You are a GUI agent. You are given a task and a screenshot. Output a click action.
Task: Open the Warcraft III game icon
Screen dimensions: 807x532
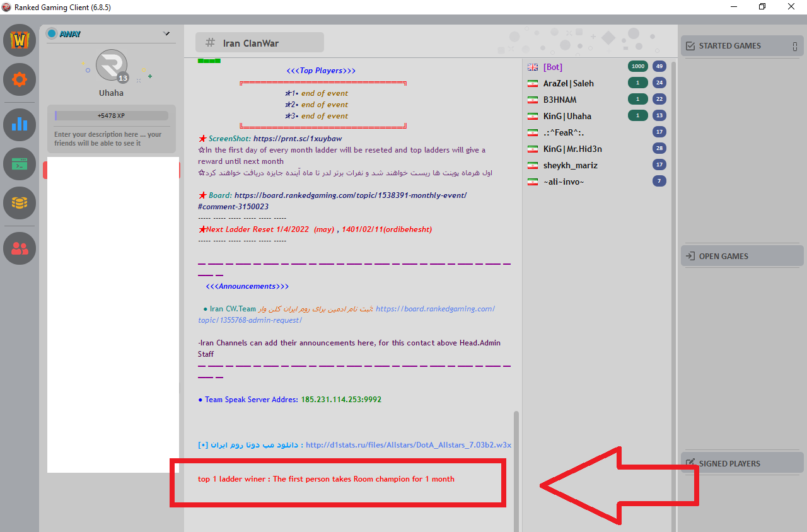pos(20,40)
